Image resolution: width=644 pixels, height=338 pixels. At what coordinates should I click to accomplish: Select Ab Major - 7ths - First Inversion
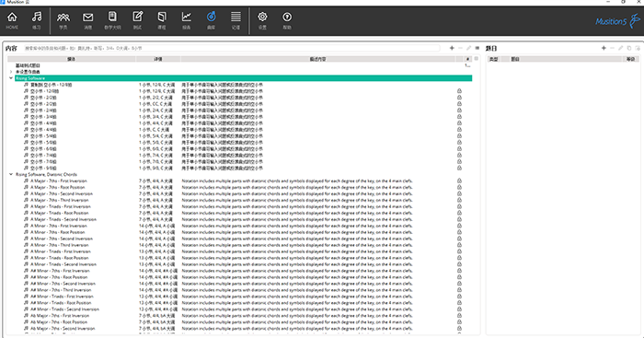coord(60,316)
